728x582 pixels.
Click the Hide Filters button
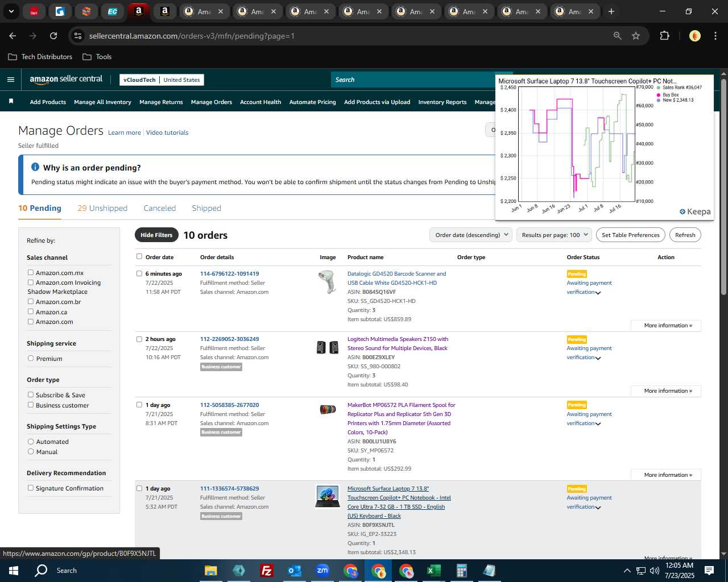point(156,235)
